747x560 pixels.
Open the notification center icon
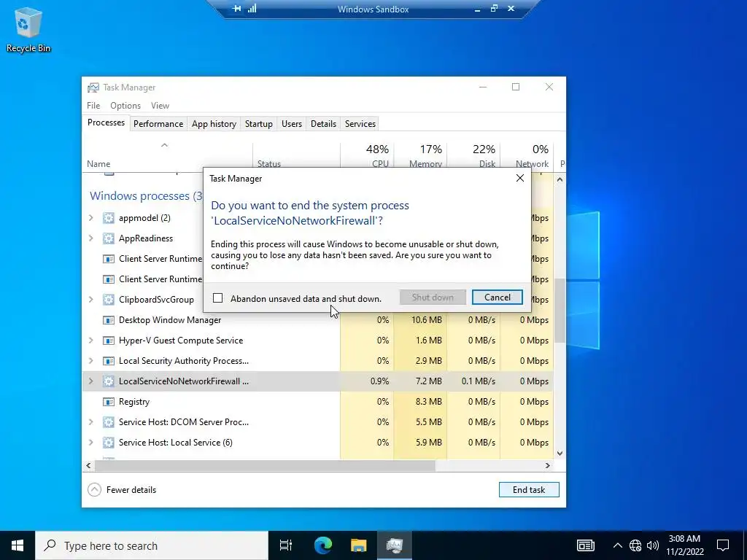click(x=723, y=545)
